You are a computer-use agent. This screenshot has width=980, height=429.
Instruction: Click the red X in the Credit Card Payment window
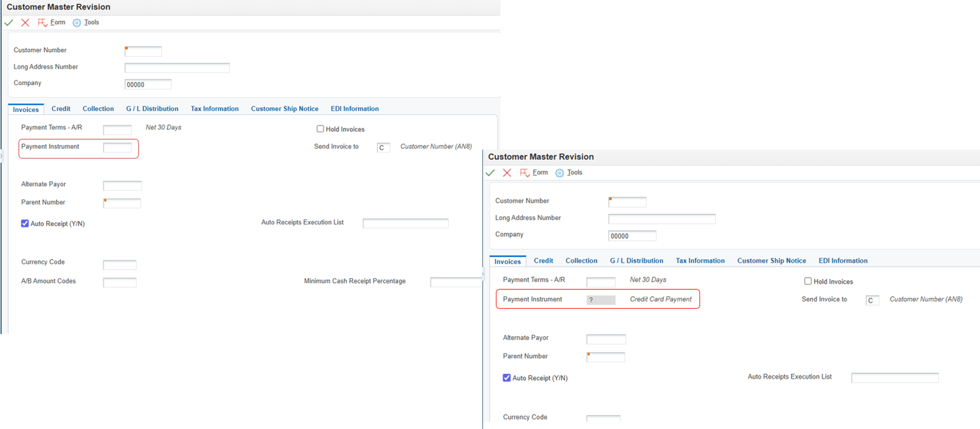(507, 173)
